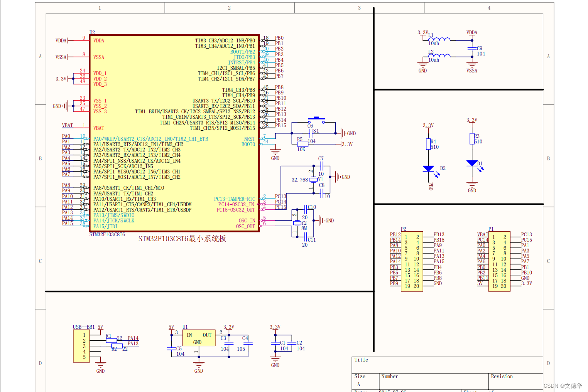
Task: Click the BOOT1/PB2 pin label
Action: coord(243,52)
